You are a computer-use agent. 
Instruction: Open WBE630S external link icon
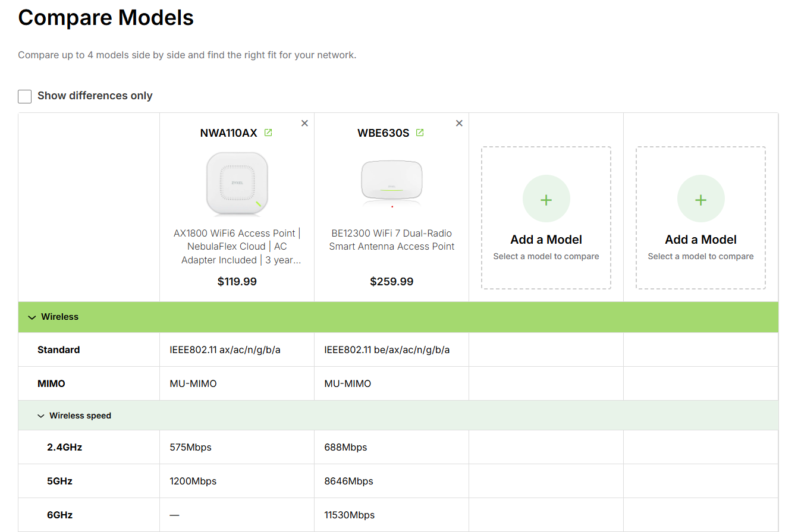point(420,133)
